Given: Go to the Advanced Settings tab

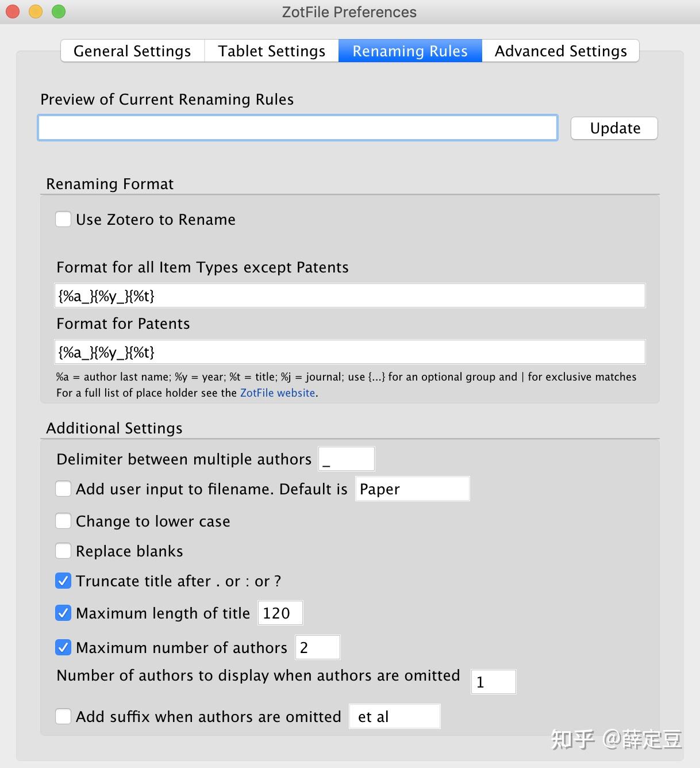Looking at the screenshot, I should click(x=560, y=51).
